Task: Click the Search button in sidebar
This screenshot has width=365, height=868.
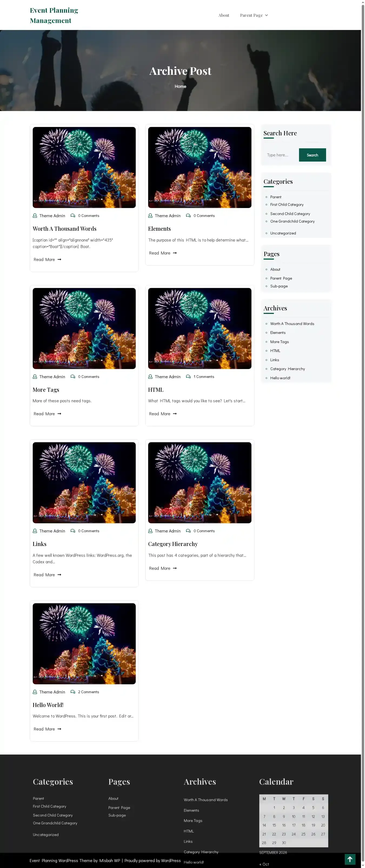Action: point(312,155)
